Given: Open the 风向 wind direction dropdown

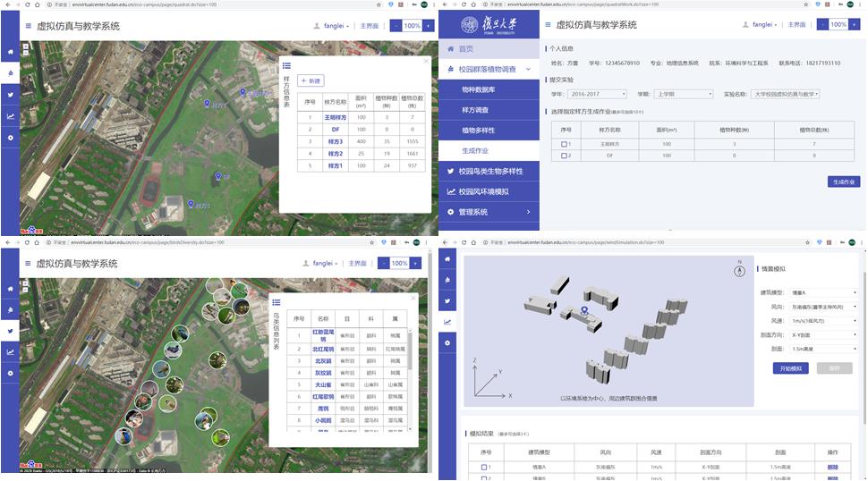Looking at the screenshot, I should click(811, 307).
